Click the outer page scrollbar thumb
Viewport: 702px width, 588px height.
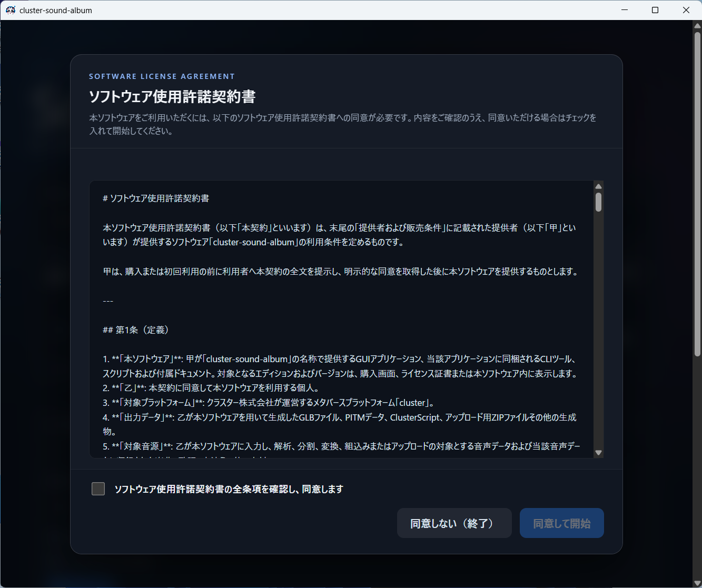coord(697,194)
